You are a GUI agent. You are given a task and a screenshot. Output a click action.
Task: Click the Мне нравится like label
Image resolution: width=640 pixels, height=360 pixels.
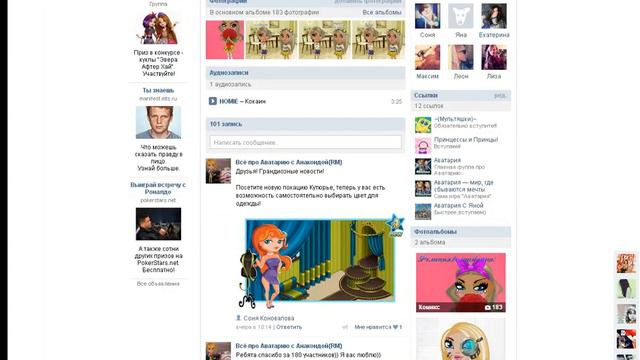[373, 327]
